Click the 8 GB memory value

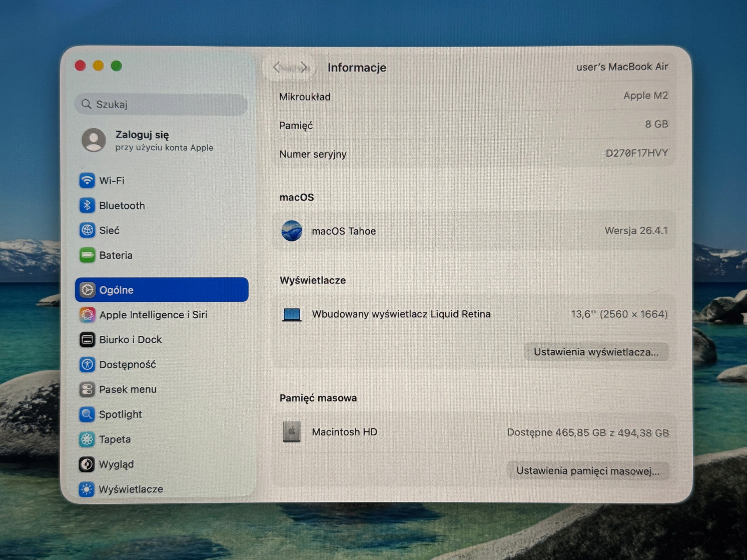coord(657,124)
